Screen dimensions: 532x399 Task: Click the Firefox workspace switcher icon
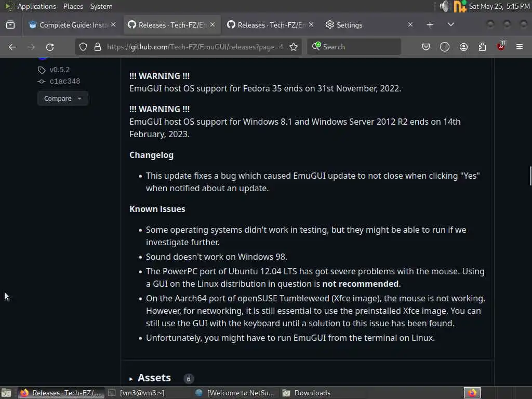pyautogui.click(x=472, y=393)
